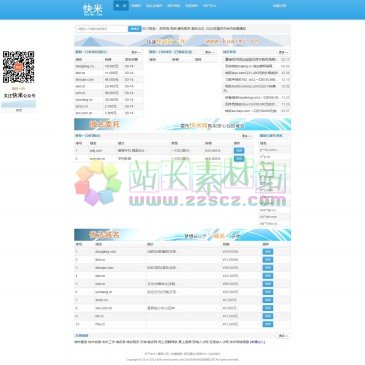This screenshot has width=365, height=365.
Task: Open 'more' in friendly links section
Action: click(283, 336)
